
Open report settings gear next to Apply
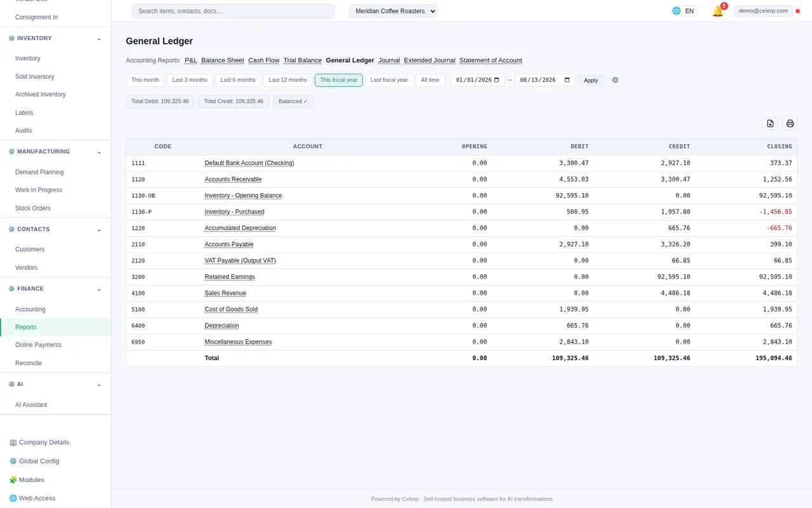pyautogui.click(x=615, y=80)
